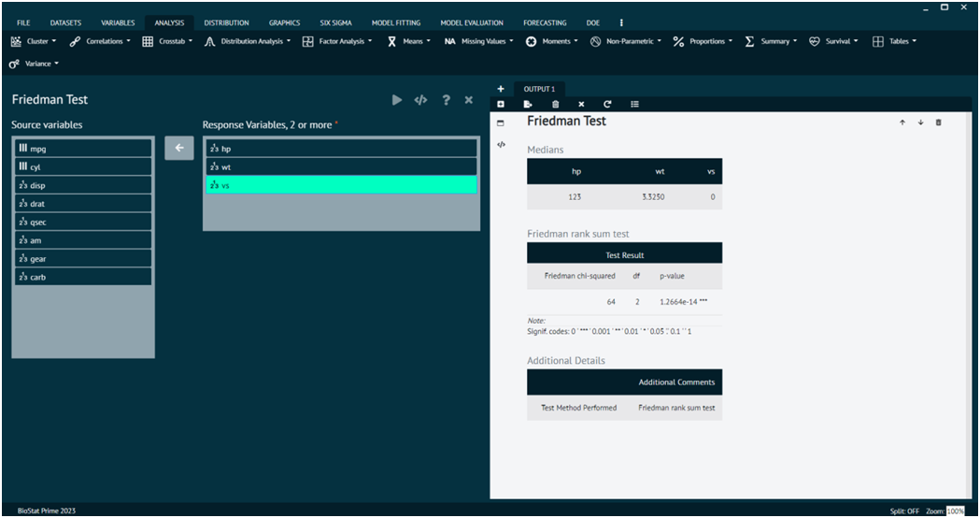Click the output pane vertical scrollbar
Screen dimensions: 980x518
(968, 306)
